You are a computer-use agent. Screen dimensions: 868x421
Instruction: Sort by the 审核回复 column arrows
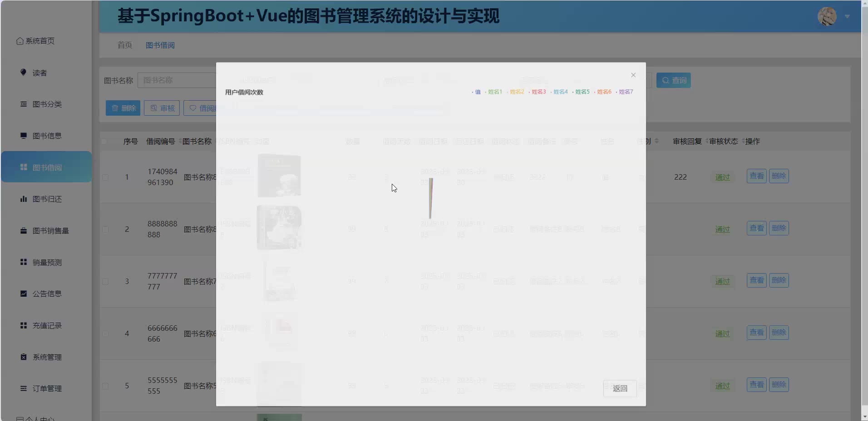pos(706,141)
